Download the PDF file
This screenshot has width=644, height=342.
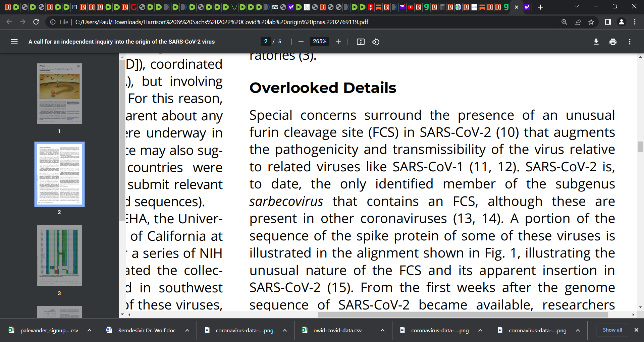pyautogui.click(x=596, y=42)
